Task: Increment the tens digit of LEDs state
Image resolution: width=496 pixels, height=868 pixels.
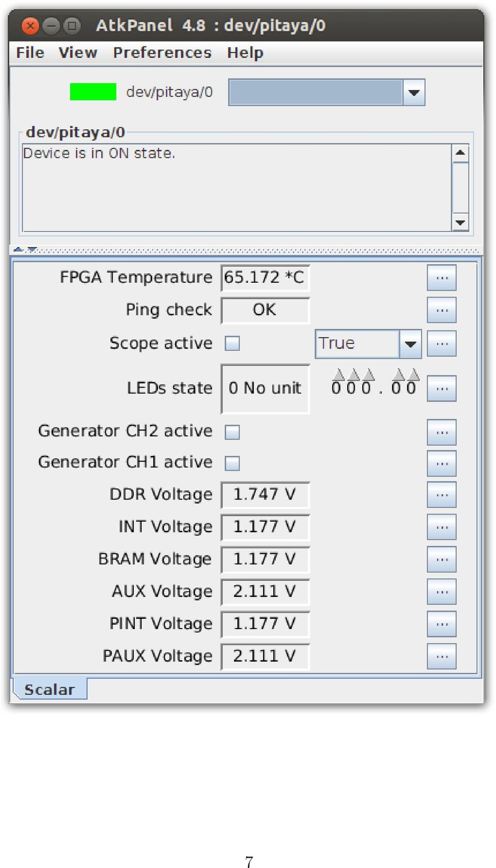Action: [353, 374]
